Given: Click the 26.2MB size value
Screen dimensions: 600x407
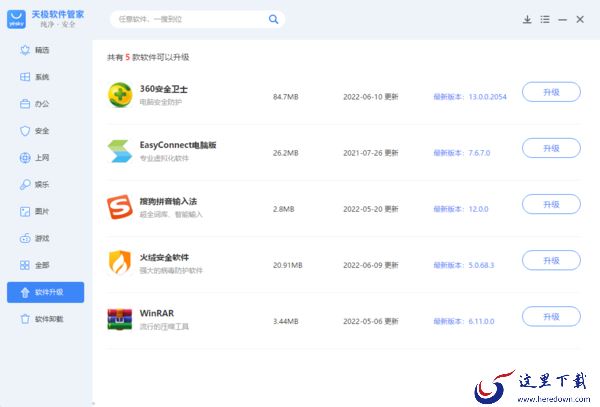Looking at the screenshot, I should [285, 153].
